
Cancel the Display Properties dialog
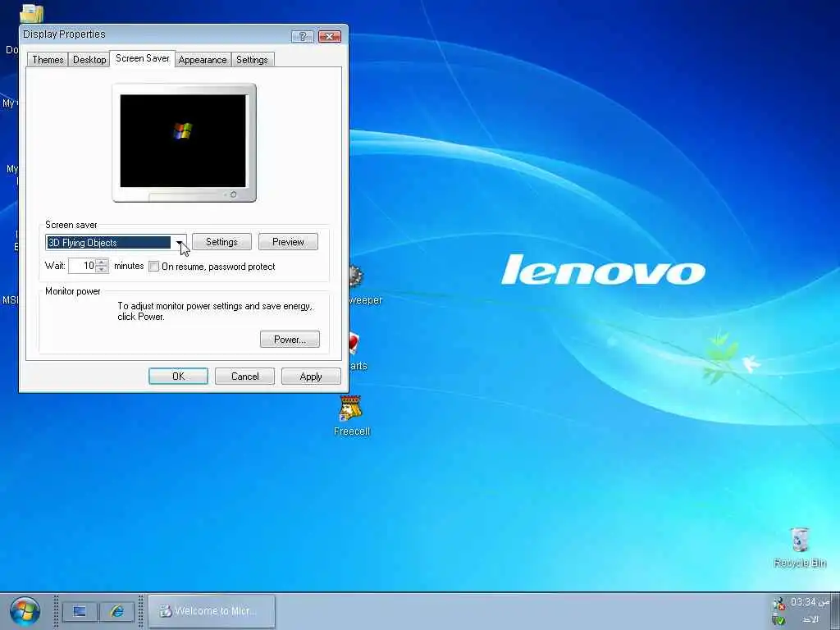(244, 376)
